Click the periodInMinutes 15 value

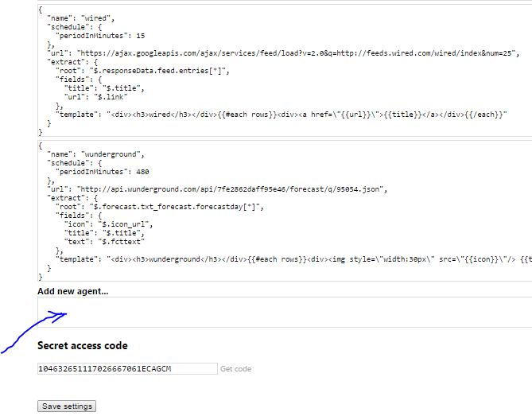[x=141, y=36]
